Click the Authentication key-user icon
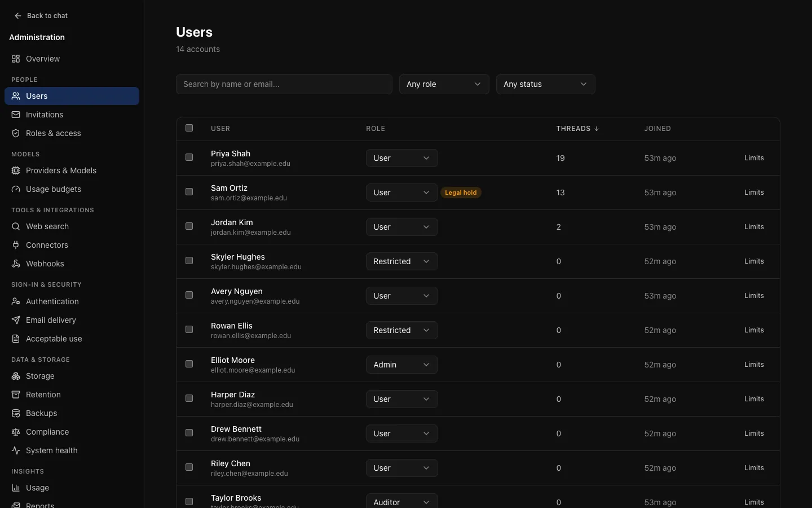The width and height of the screenshot is (812, 508). (x=16, y=301)
